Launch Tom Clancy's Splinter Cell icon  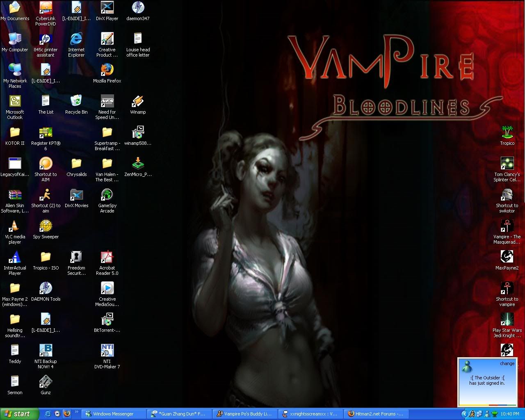pos(507,169)
